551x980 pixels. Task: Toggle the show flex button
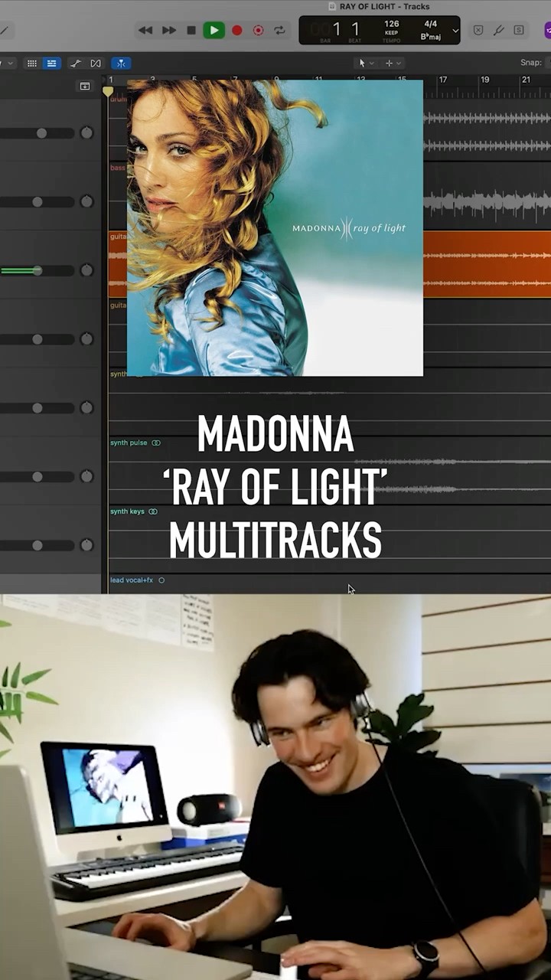[96, 64]
